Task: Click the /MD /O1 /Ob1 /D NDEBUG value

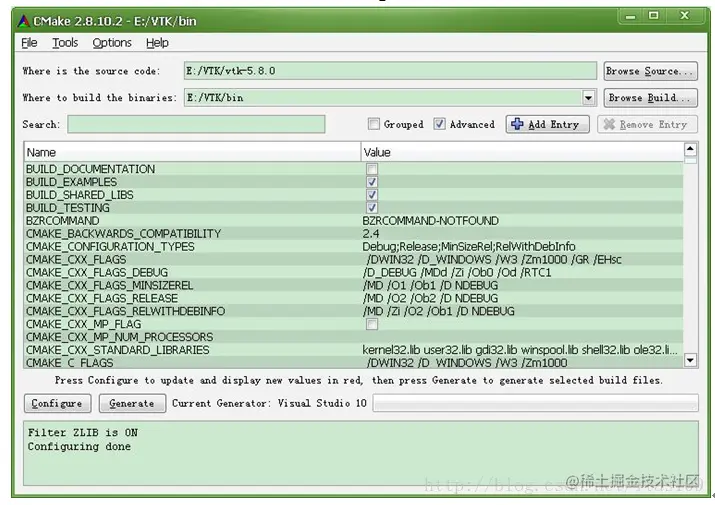Action: point(430,286)
